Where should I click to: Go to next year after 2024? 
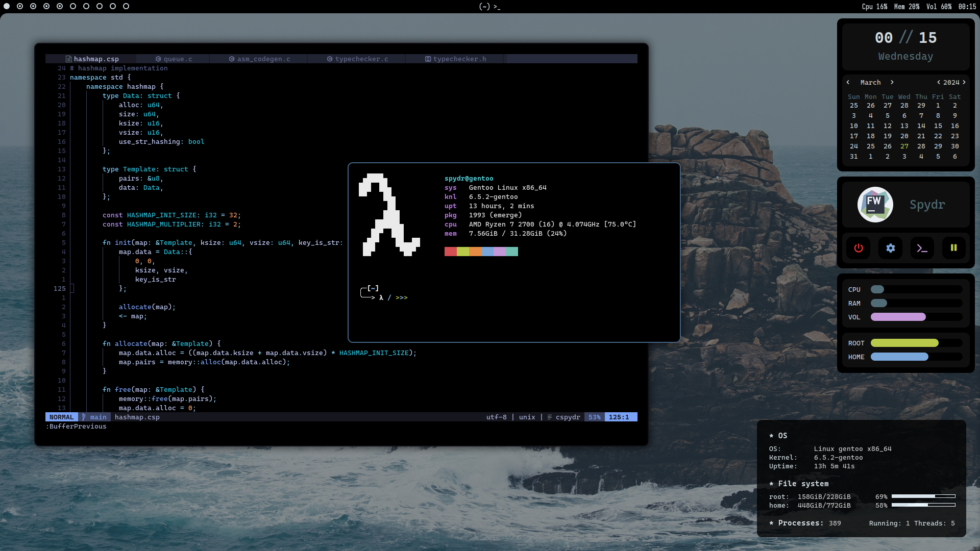click(964, 82)
